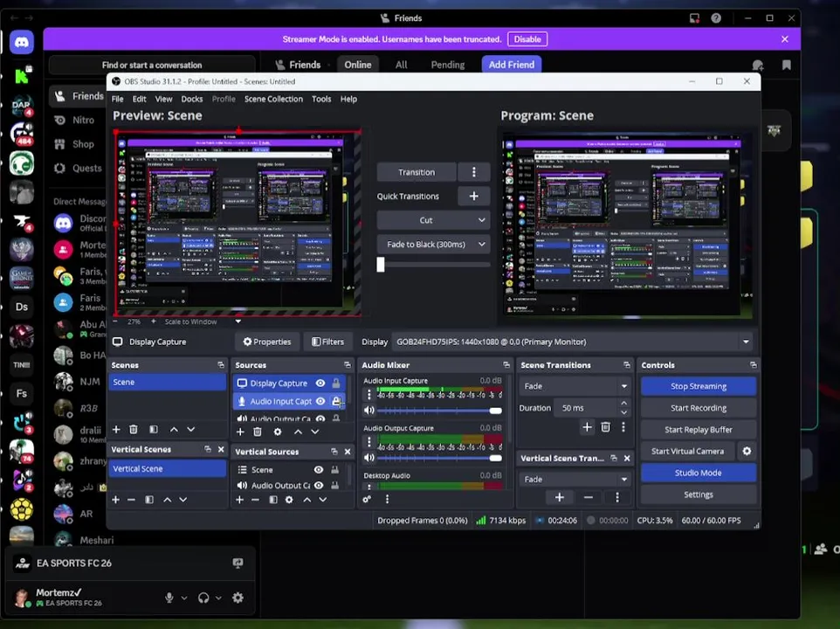Remove scene transition with trash icon
This screenshot has height=629, width=840.
[x=605, y=427]
